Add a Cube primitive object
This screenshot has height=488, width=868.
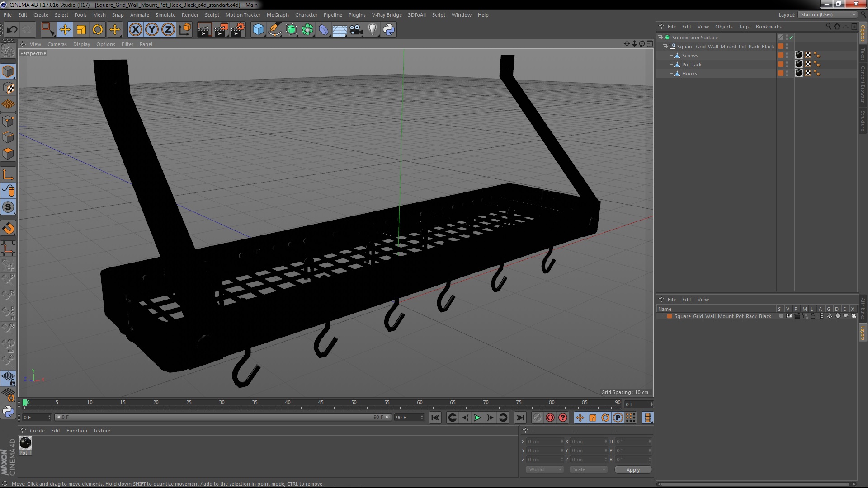(x=258, y=30)
